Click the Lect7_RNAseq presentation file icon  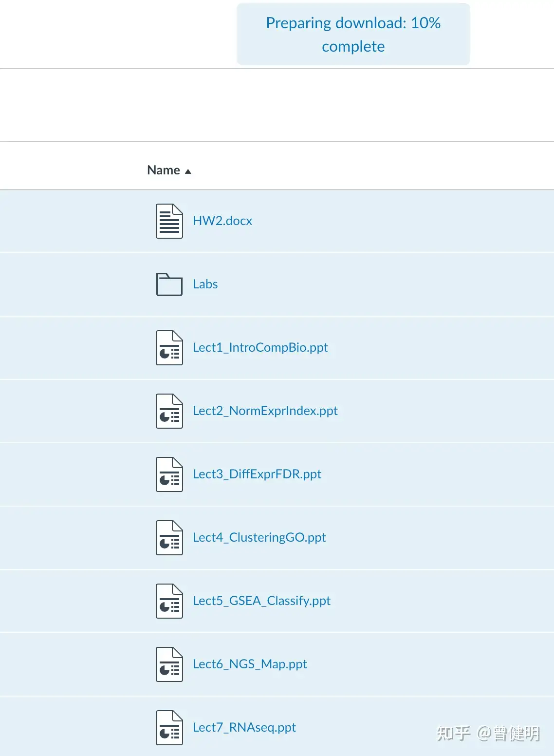pyautogui.click(x=169, y=728)
